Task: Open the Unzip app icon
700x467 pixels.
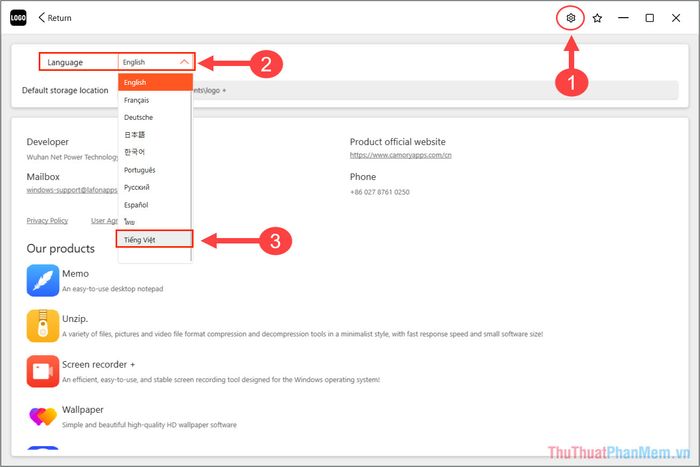Action: 43,325
